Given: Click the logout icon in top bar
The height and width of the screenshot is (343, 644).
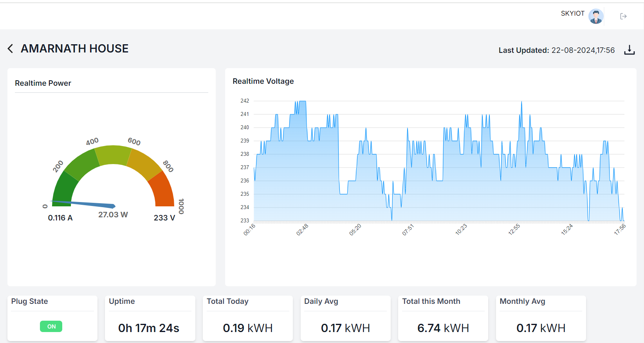Looking at the screenshot, I should [x=623, y=16].
